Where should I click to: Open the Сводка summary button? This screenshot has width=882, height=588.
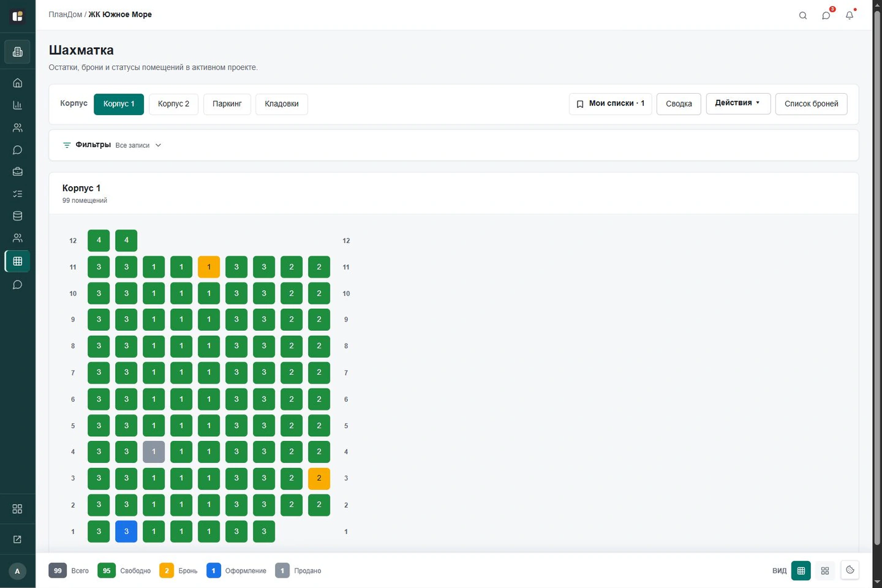[x=679, y=104]
